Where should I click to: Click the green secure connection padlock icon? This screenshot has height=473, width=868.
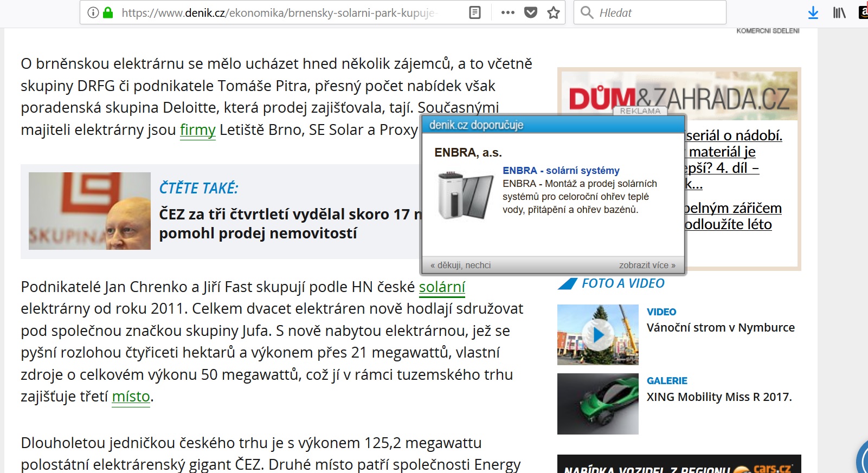(x=108, y=12)
